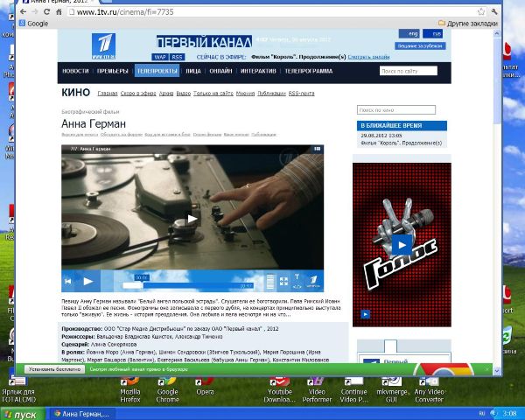Open the пуск Start menu button
525x420 pixels.
coord(22,414)
